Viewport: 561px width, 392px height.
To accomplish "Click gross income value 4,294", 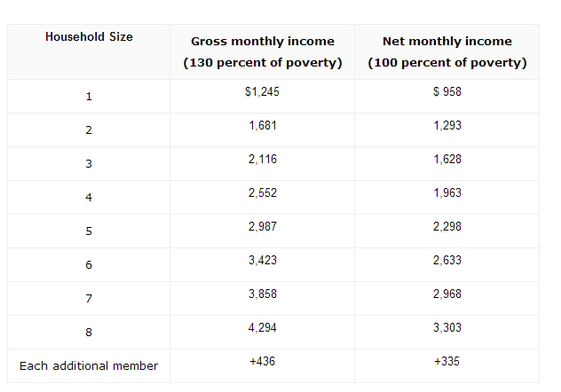I will [263, 328].
